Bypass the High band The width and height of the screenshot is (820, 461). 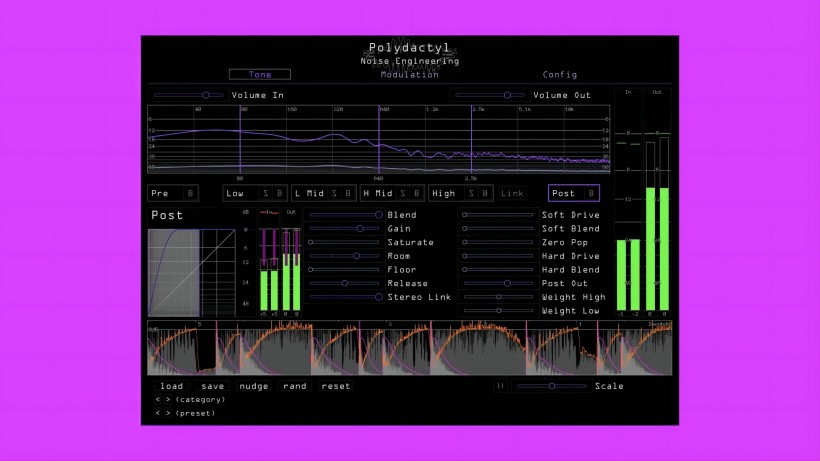pyautogui.click(x=484, y=193)
